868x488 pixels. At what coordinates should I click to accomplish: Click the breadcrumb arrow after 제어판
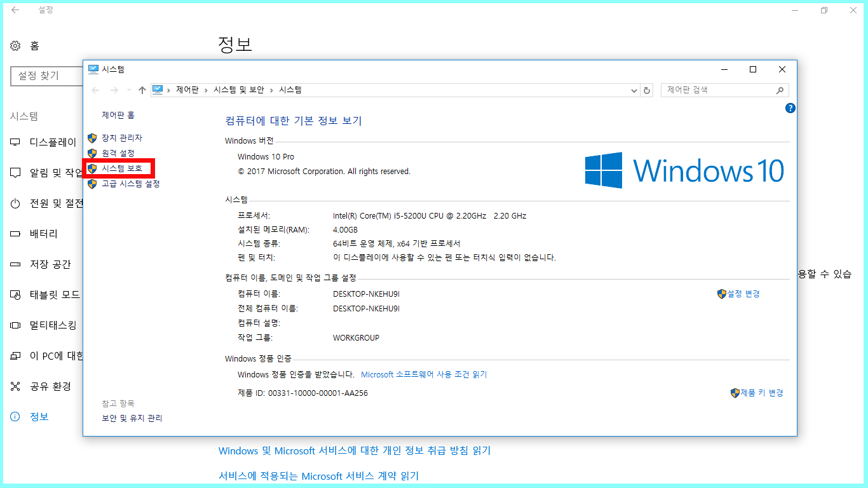206,90
